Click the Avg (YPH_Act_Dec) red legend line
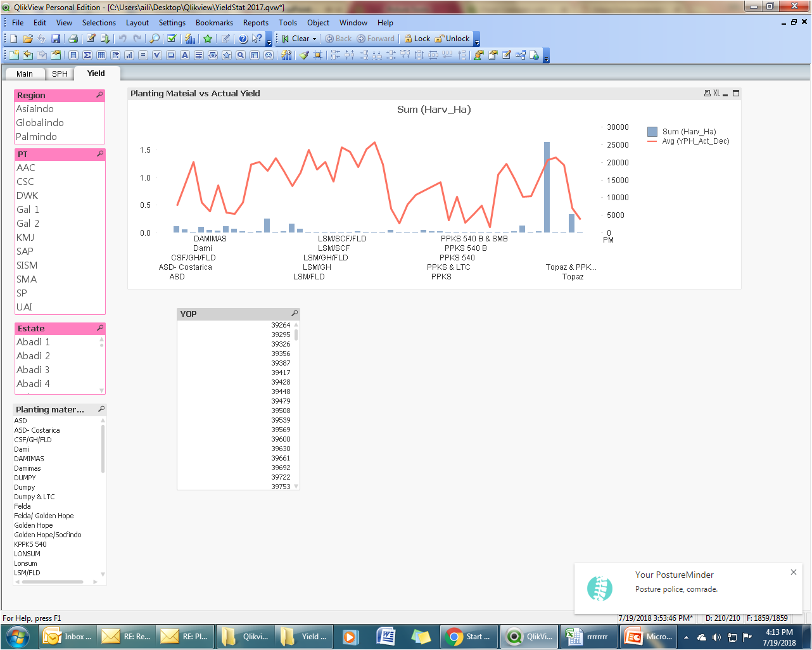Image resolution: width=812 pixels, height=650 pixels. click(x=652, y=141)
